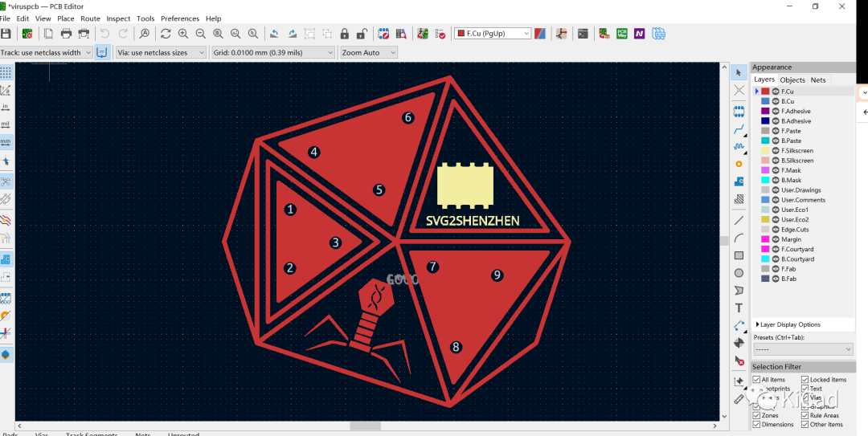Lock the selected items
This screenshot has width=868, height=436.
pyautogui.click(x=344, y=34)
